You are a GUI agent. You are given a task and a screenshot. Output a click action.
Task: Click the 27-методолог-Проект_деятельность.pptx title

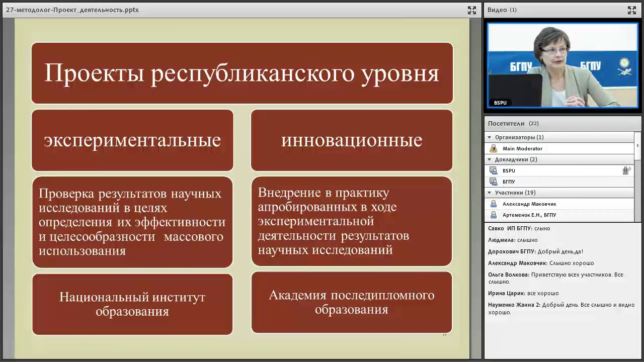click(72, 10)
